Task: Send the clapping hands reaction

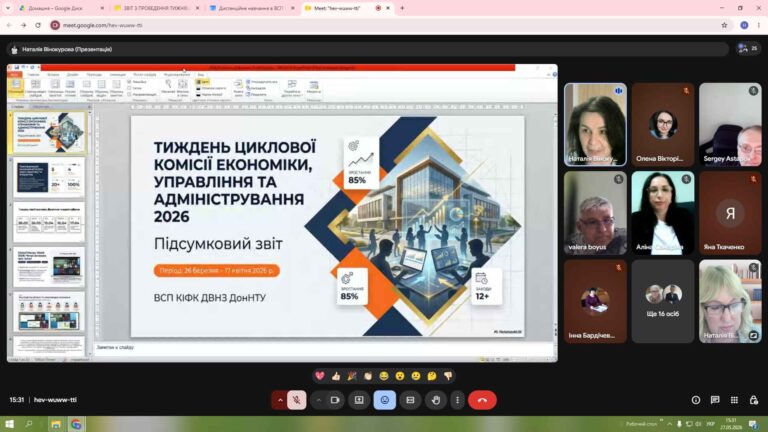Action: click(x=368, y=376)
